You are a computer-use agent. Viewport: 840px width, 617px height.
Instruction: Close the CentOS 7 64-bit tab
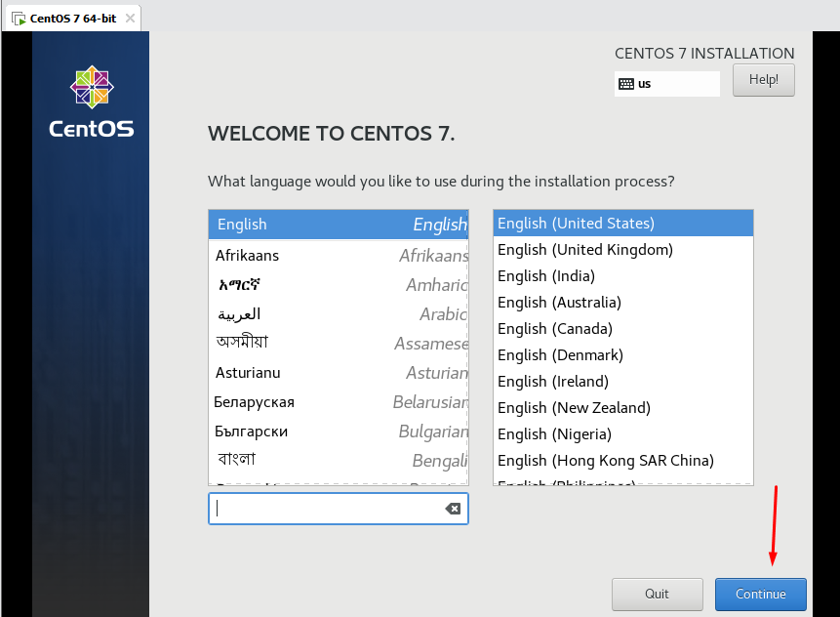pyautogui.click(x=130, y=19)
